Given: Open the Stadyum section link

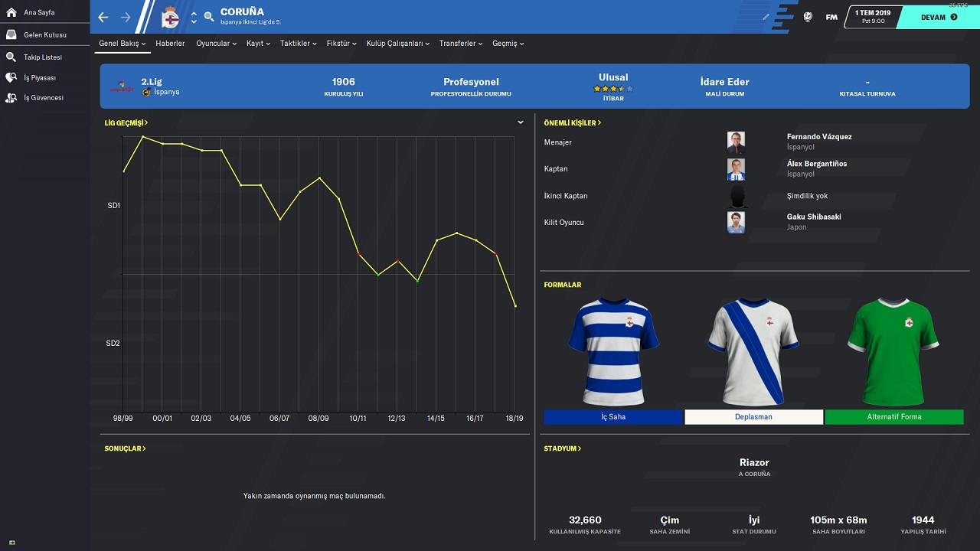Looking at the screenshot, I should (x=563, y=448).
